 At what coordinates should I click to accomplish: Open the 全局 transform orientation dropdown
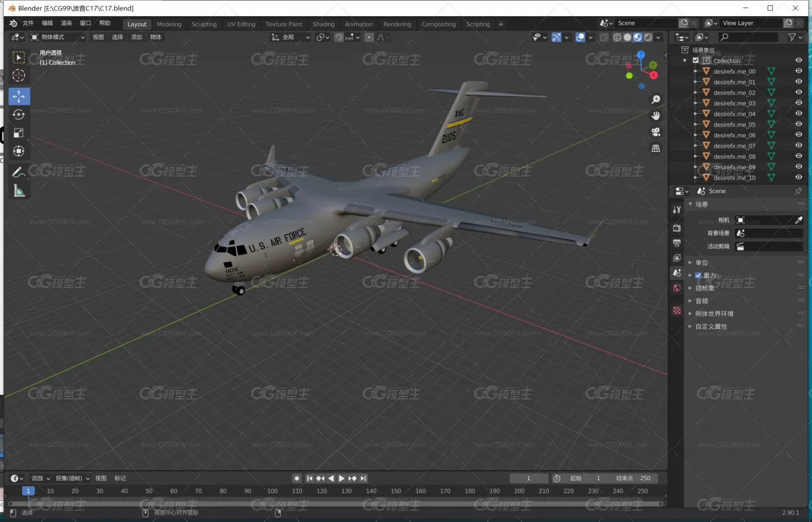tap(291, 37)
